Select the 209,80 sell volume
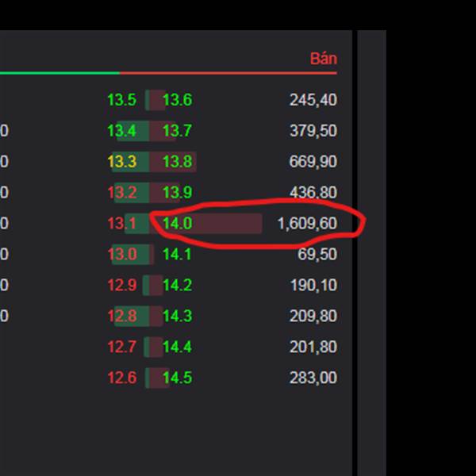 313,316
